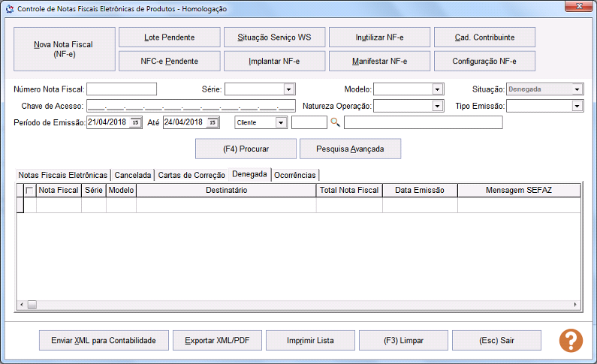
Task: Click the client code input field
Action: coord(309,122)
